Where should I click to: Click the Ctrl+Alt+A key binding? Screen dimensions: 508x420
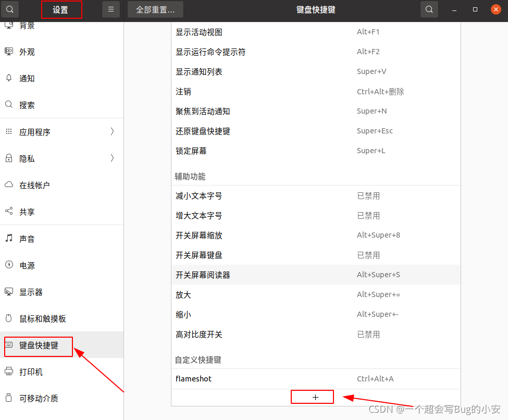tap(375, 379)
